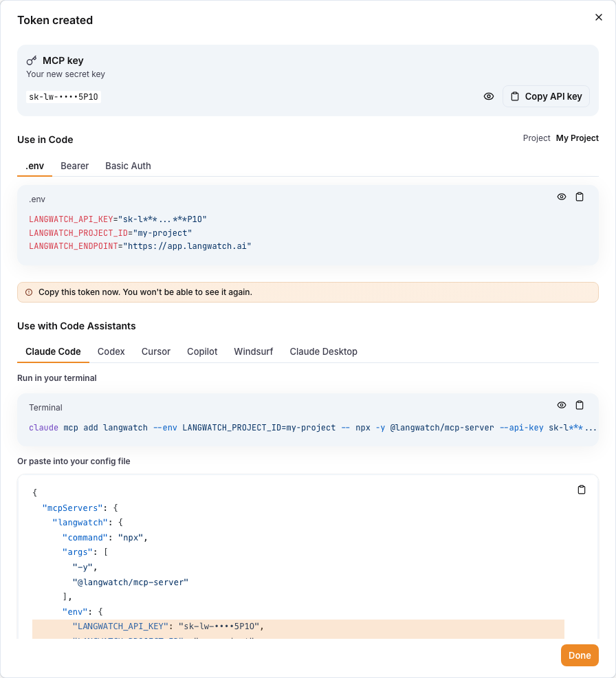The image size is (616, 678).
Task: Show hidden key in .env code block
Action: pyautogui.click(x=562, y=197)
